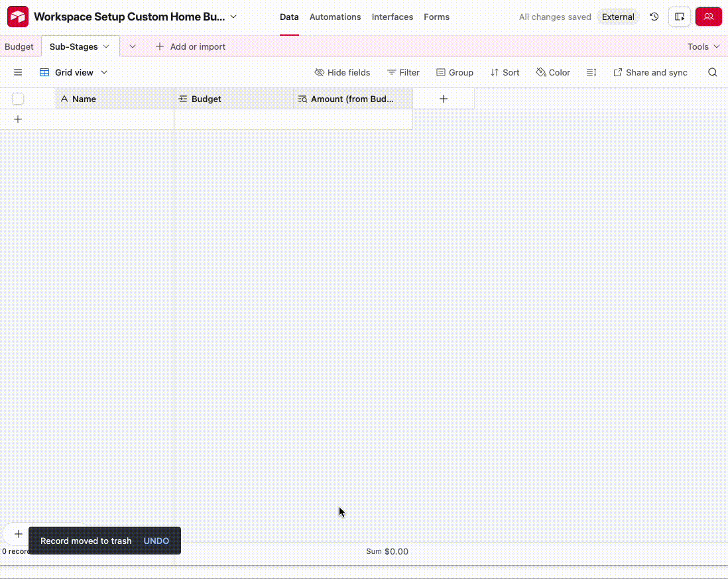
Task: Open the search magnifier icon
Action: click(712, 72)
